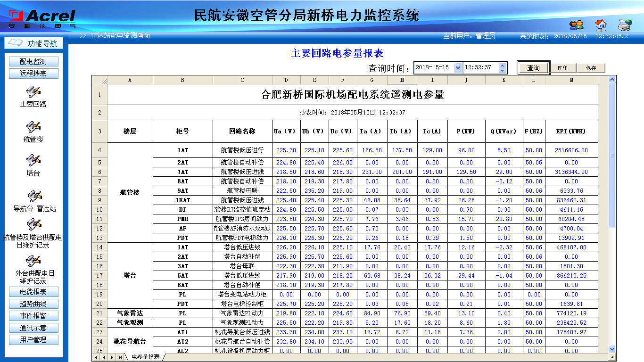This screenshot has width=644, height=362.
Task: Open the 事件报警 menu
Action: (33, 316)
